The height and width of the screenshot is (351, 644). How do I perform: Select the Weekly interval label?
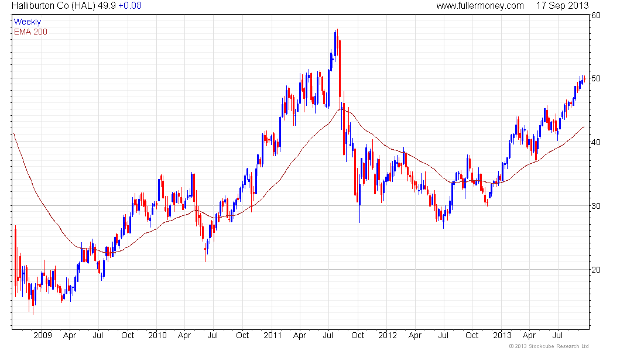pyautogui.click(x=28, y=22)
